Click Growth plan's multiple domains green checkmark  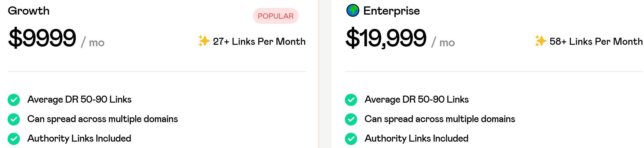pos(14,119)
